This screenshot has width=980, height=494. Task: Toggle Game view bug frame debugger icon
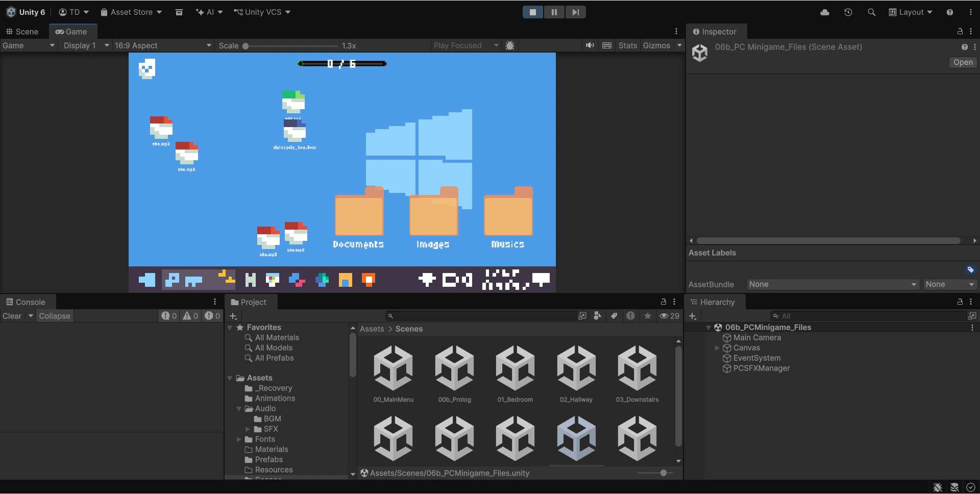click(x=510, y=45)
